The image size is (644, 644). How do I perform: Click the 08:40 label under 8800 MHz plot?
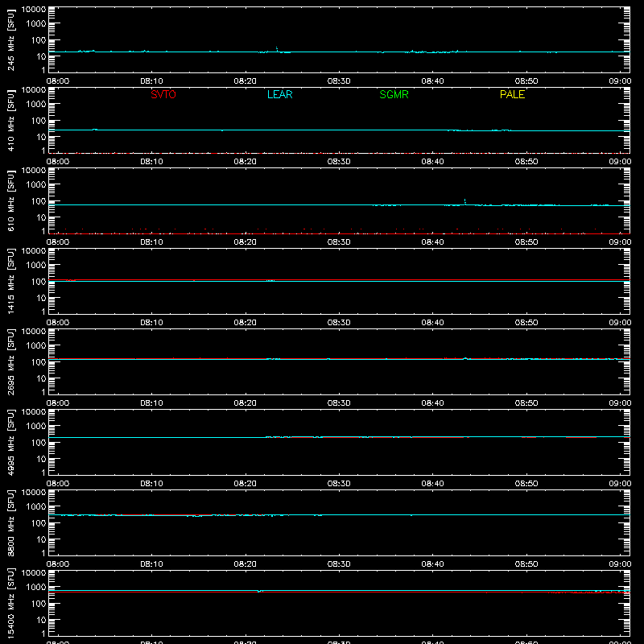432,564
